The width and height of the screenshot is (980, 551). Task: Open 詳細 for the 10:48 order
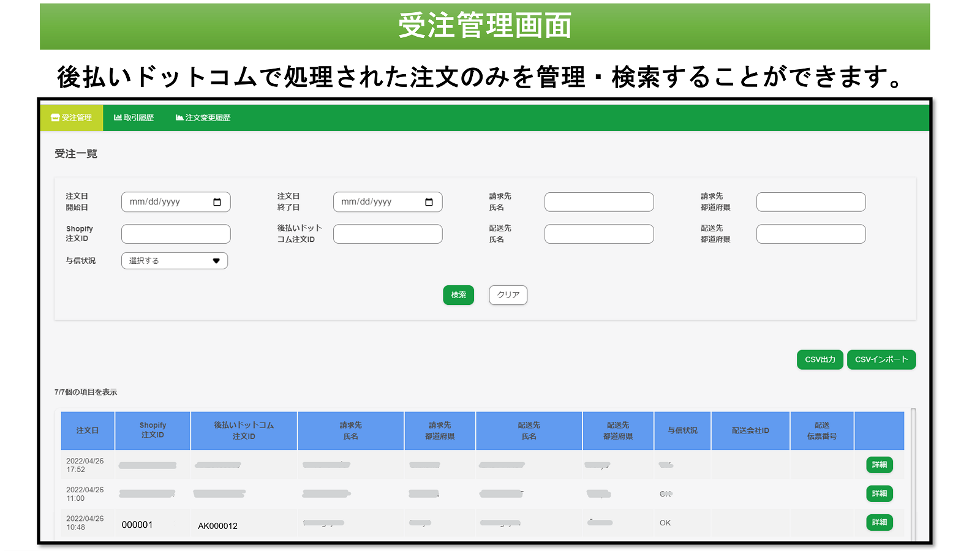(880, 522)
